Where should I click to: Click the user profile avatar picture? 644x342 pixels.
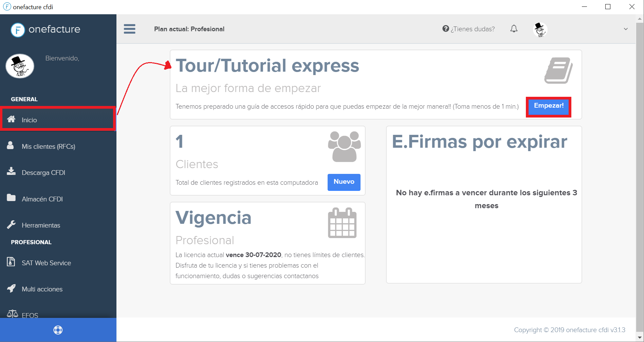click(540, 29)
